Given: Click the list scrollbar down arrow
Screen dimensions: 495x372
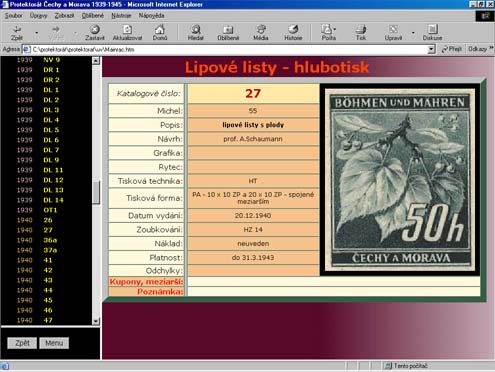Looking at the screenshot, I should pos(96,321).
